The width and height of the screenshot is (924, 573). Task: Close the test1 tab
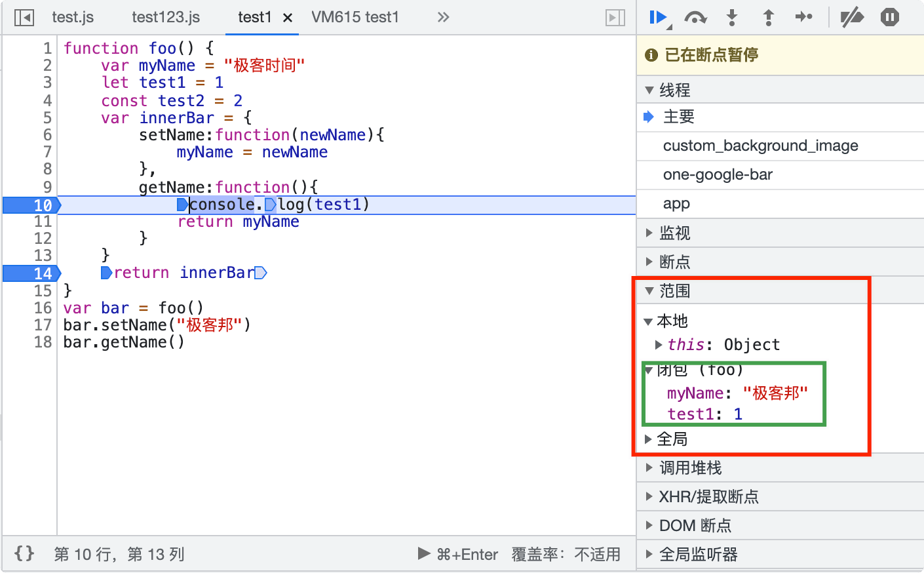(x=287, y=18)
